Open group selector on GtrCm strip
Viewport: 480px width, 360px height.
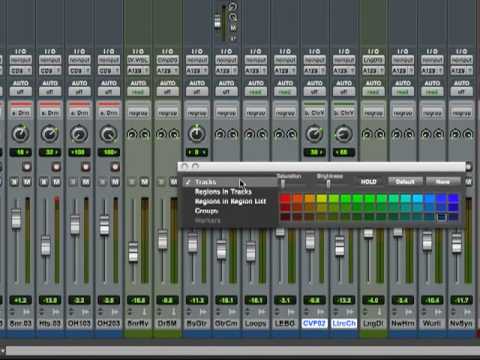(x=226, y=113)
